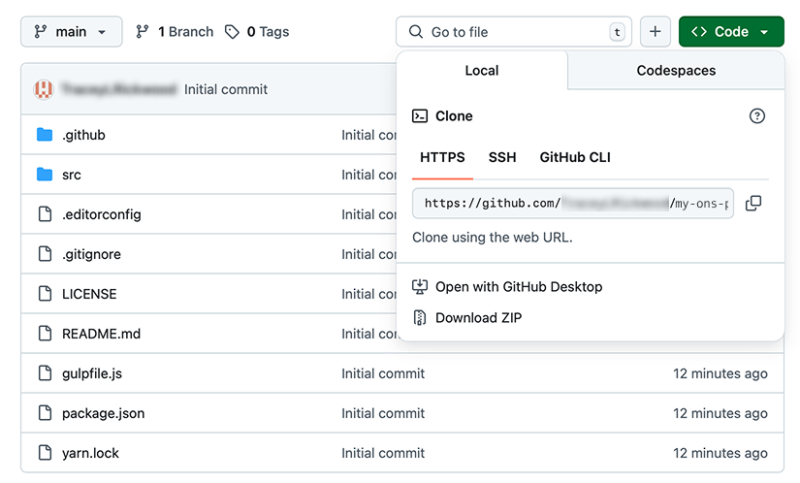The image size is (800, 483).
Task: Click the .github folder icon
Action: (45, 135)
